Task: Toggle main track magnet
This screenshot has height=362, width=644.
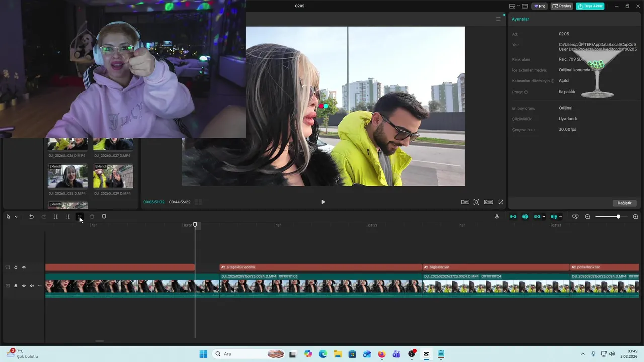Action: (x=513, y=217)
